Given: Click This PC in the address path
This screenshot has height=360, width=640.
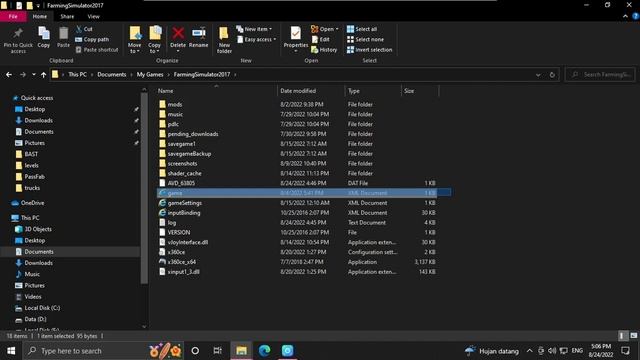Looking at the screenshot, I should 77,74.
